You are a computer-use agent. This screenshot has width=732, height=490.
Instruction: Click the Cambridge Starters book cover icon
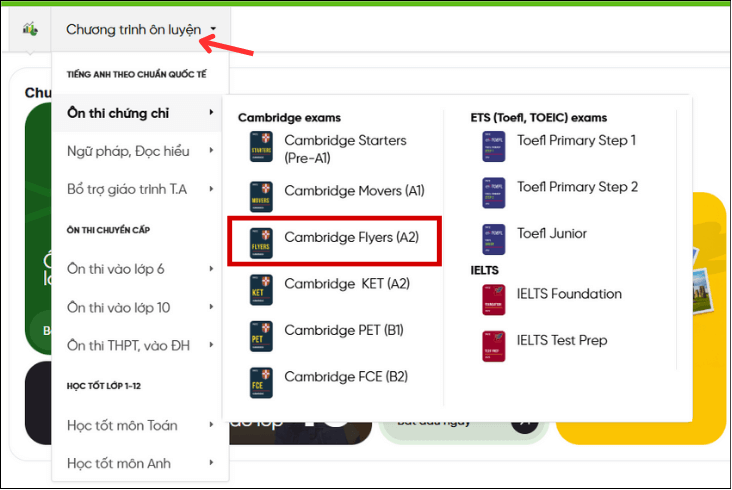[x=261, y=149]
